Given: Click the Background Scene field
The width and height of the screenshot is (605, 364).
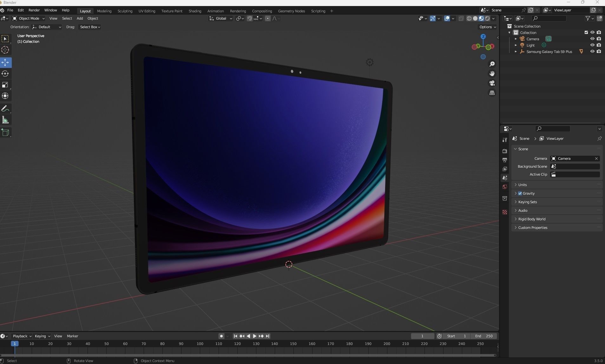Looking at the screenshot, I should click(x=575, y=166).
